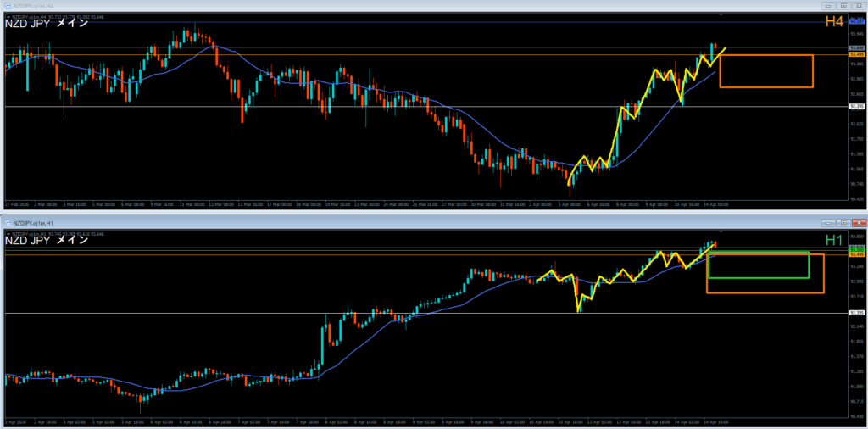Image resolution: width=868 pixels, height=429 pixels.
Task: Click the H4 chart window title icon
Action: tap(7, 6)
